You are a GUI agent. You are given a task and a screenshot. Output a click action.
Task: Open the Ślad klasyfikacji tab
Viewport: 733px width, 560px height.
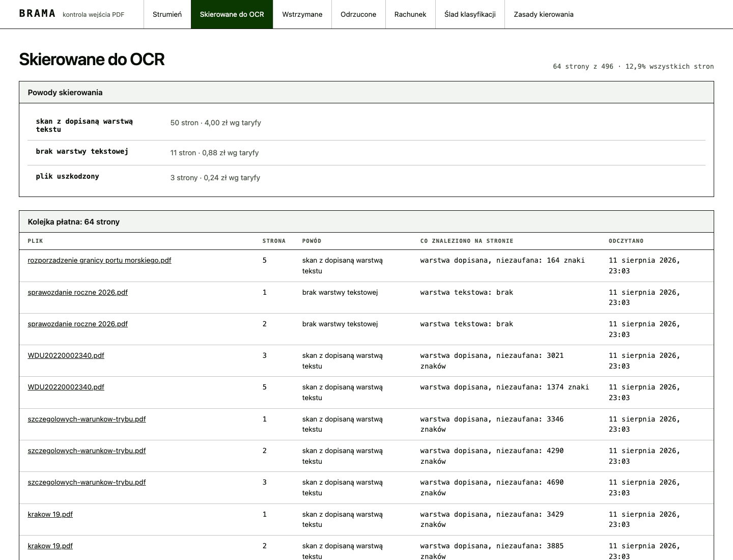click(x=470, y=14)
